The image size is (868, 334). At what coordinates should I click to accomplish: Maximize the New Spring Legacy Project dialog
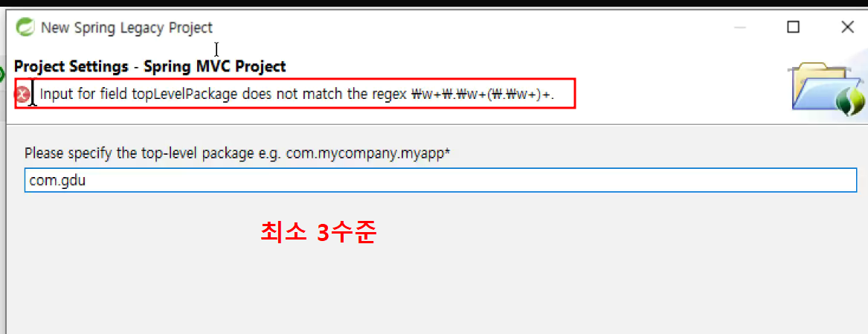pyautogui.click(x=794, y=27)
